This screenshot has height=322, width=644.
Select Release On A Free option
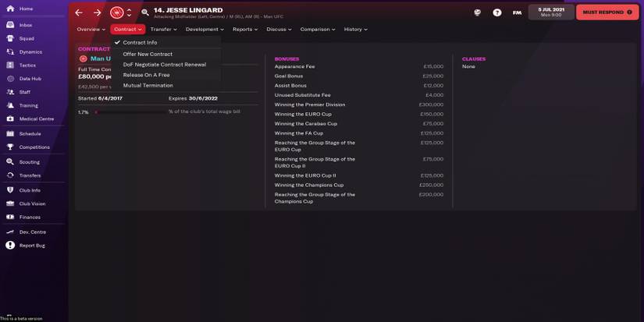click(x=146, y=75)
